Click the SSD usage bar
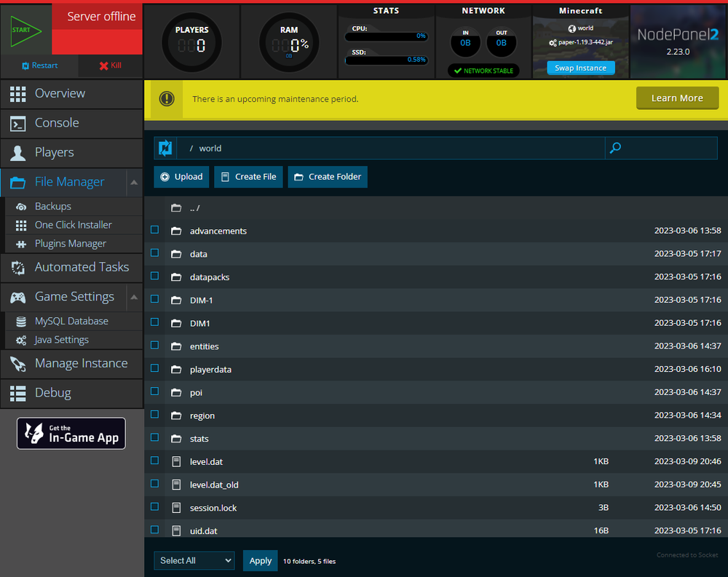The height and width of the screenshot is (577, 728). pyautogui.click(x=386, y=60)
